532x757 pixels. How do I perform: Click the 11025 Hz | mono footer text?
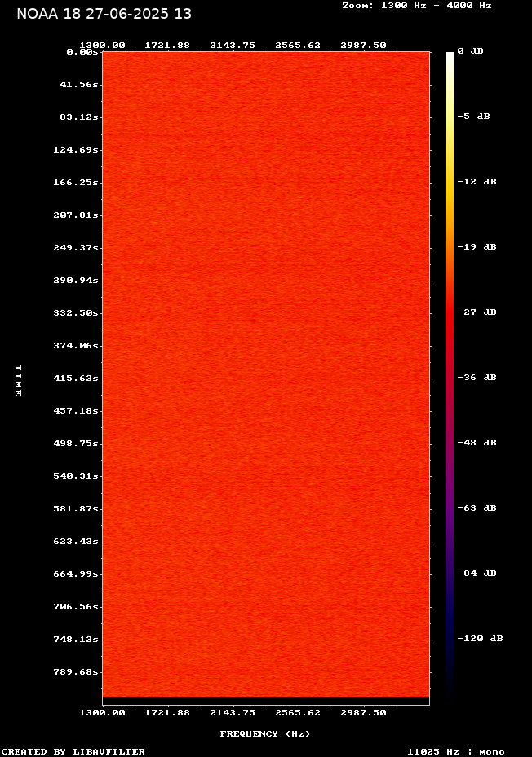pos(456,751)
